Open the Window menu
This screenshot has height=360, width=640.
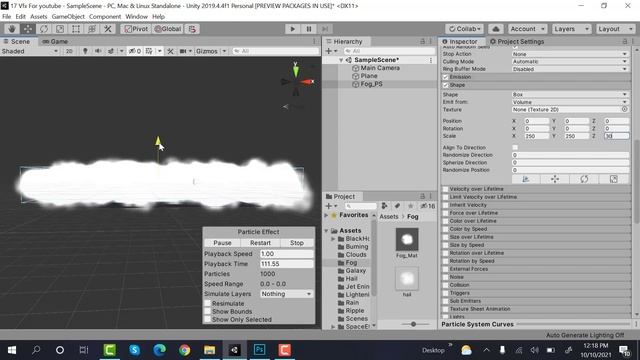[x=136, y=17]
